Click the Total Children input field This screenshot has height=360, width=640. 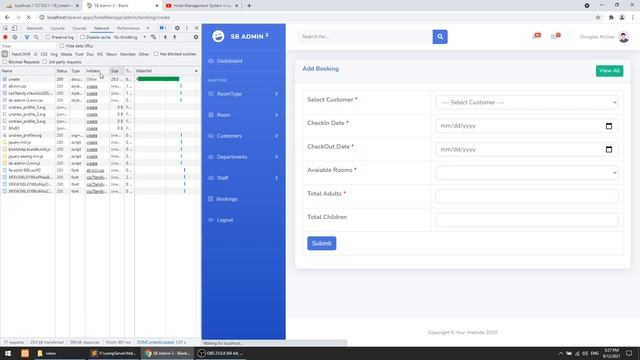click(527, 220)
